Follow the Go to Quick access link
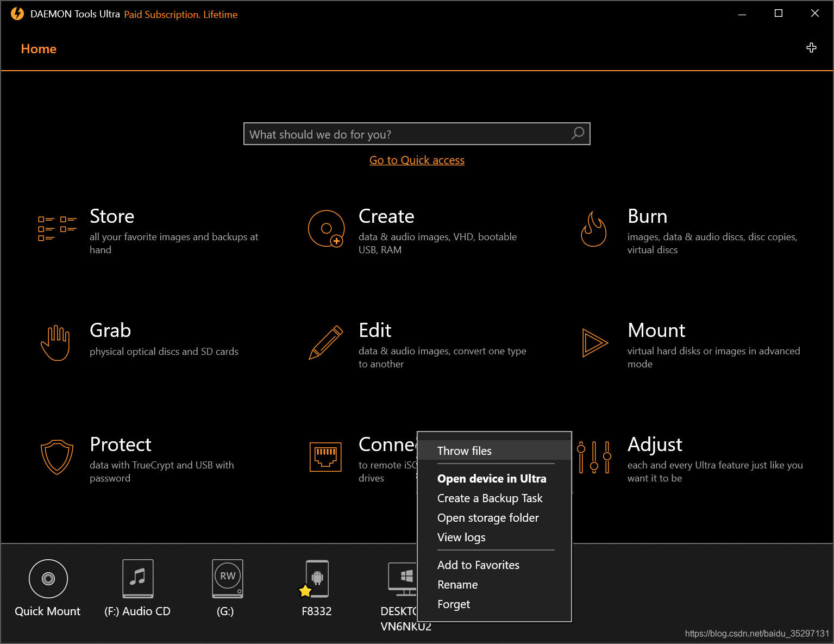834x644 pixels. click(417, 160)
